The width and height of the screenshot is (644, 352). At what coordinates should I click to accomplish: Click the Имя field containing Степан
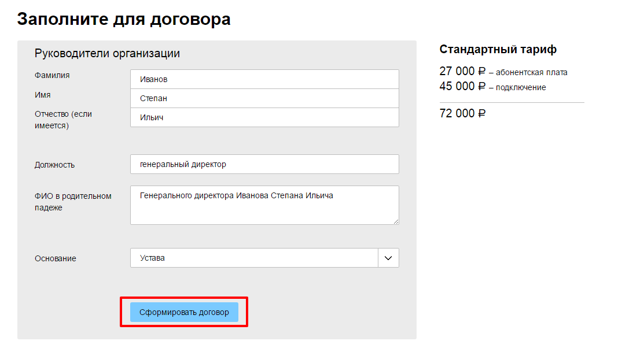[x=264, y=98]
